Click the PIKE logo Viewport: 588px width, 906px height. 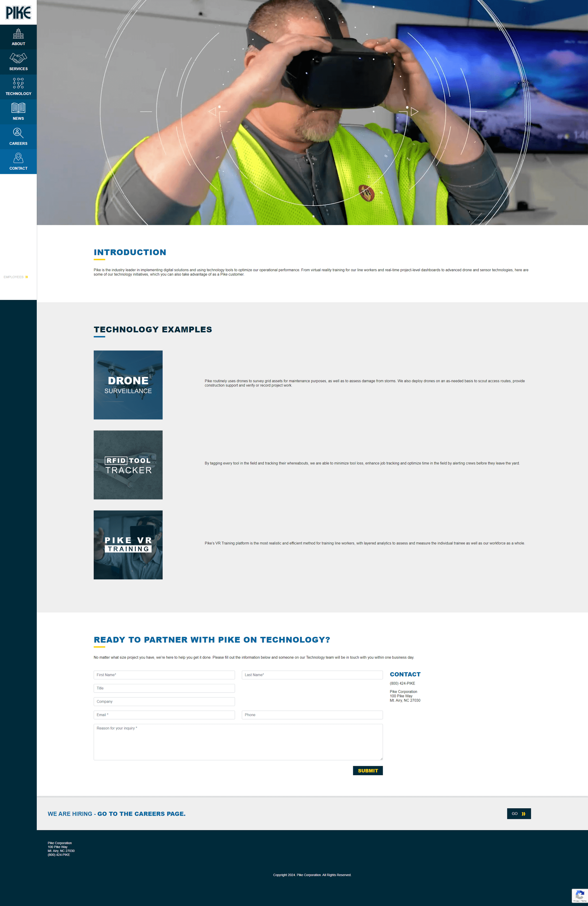click(18, 13)
